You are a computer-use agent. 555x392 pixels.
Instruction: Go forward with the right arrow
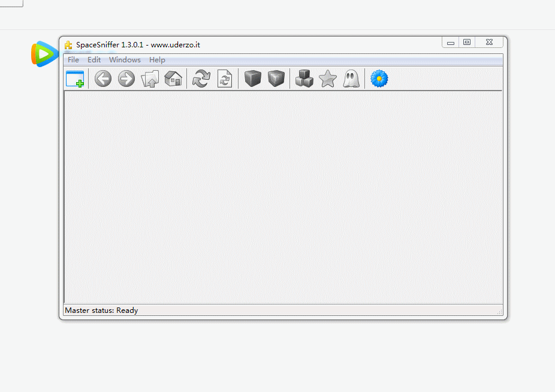[x=126, y=79]
